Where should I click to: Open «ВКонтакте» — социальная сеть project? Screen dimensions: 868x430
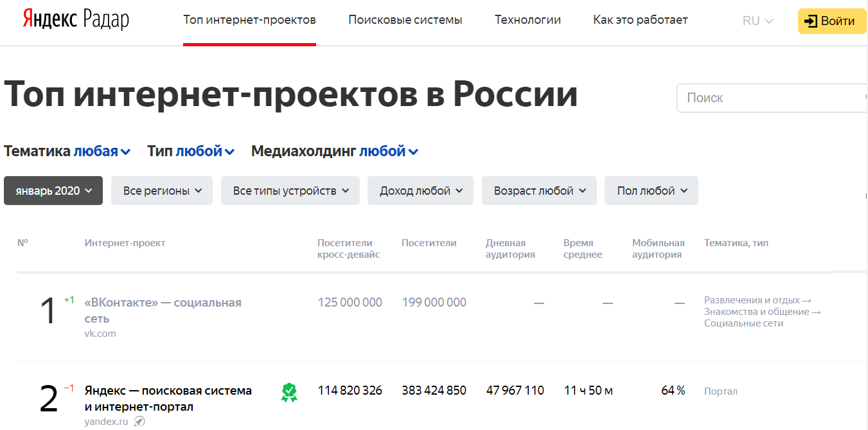(x=163, y=310)
